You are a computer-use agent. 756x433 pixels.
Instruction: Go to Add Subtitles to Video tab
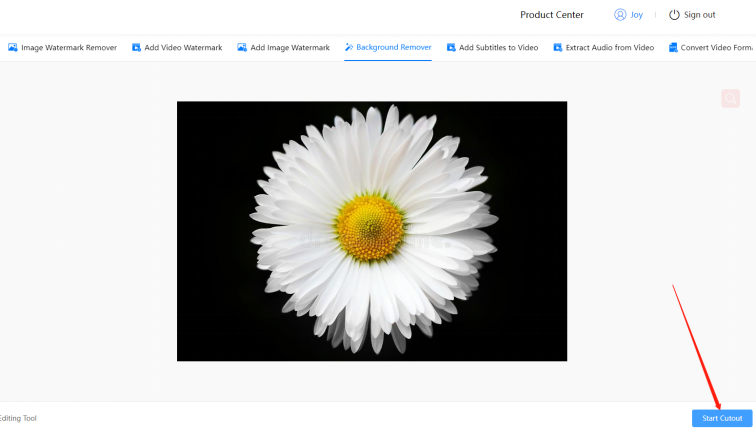coord(492,48)
